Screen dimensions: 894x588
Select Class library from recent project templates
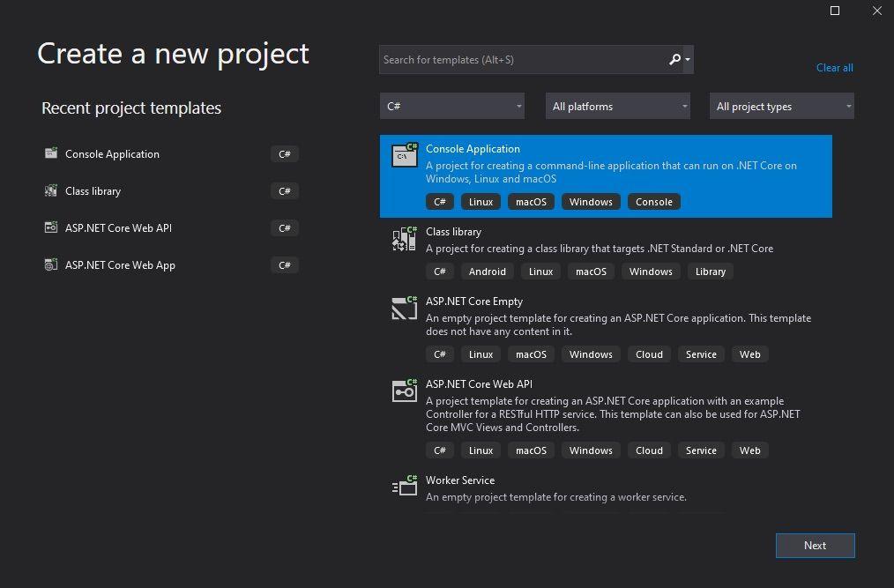coord(93,190)
